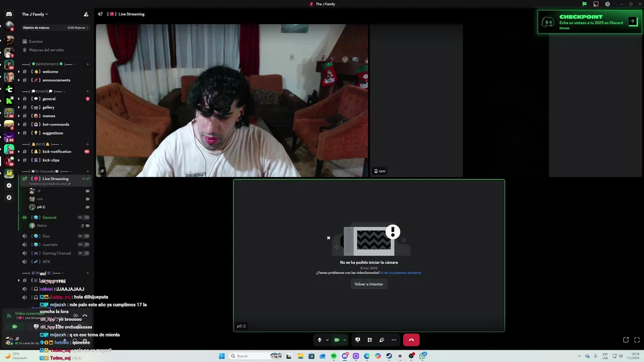Click the taskbar Buscar search box
Screen dimensions: 644x362
point(256,356)
